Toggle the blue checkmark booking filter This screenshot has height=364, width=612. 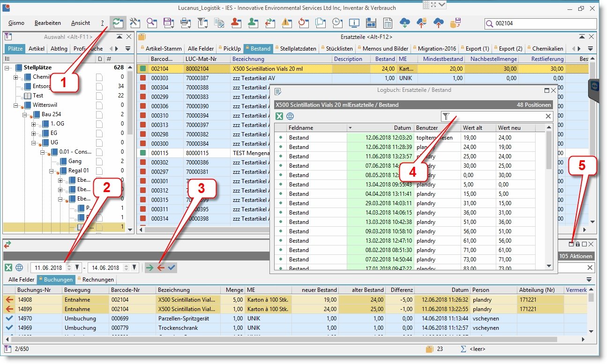click(x=172, y=267)
